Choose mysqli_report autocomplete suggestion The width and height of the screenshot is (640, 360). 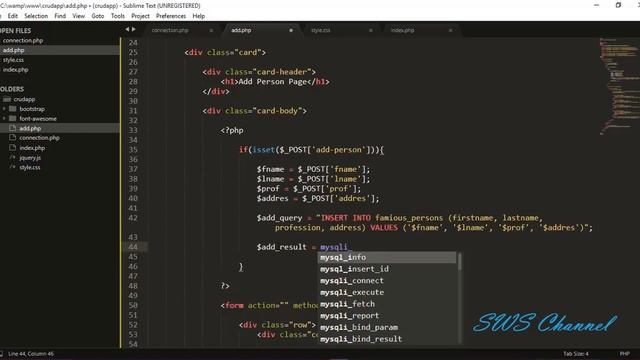[x=387, y=316]
